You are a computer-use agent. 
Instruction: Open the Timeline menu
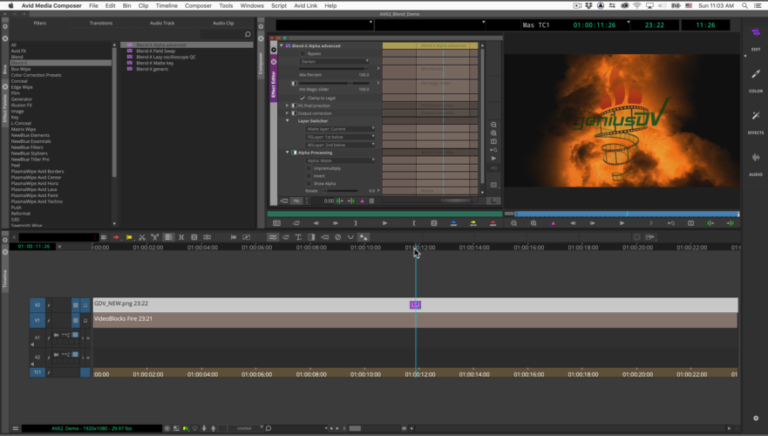click(167, 5)
